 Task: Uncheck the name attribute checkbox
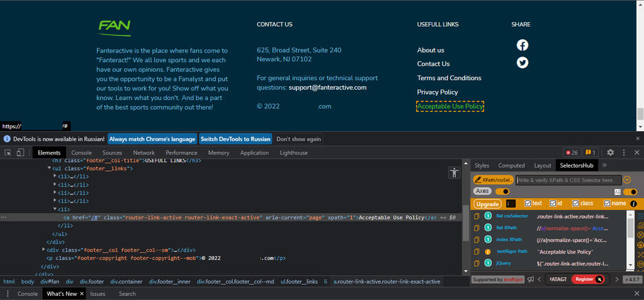click(607, 203)
